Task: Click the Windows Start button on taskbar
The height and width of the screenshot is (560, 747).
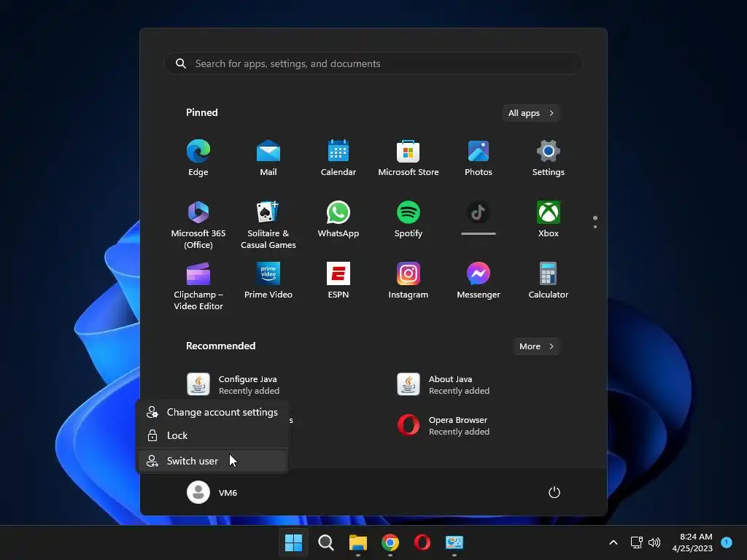Action: click(x=293, y=542)
